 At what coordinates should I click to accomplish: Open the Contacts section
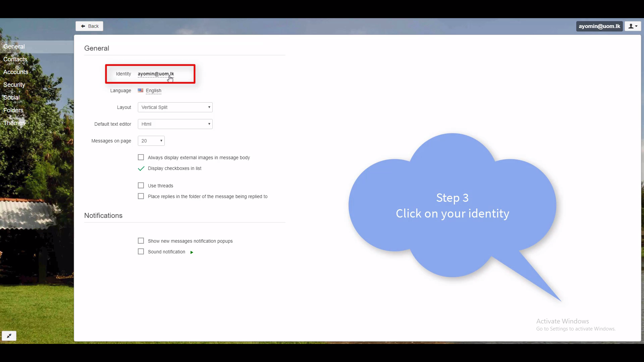click(x=15, y=59)
